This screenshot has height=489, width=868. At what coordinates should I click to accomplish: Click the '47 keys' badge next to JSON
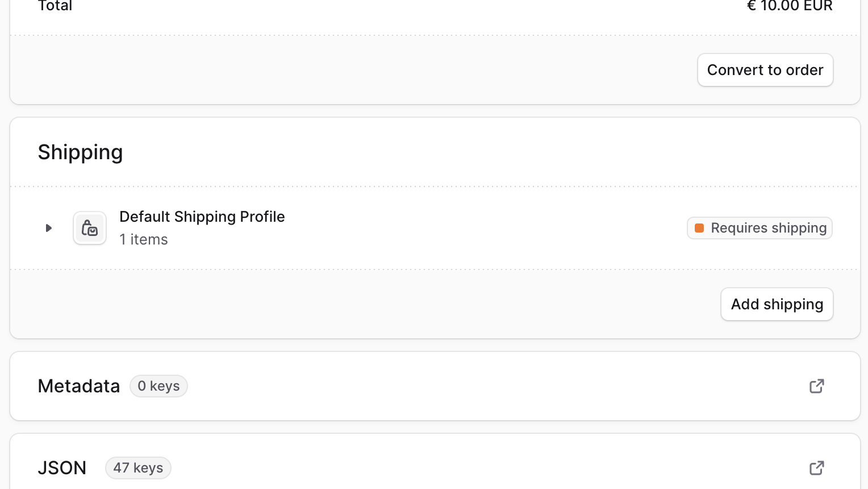138,467
